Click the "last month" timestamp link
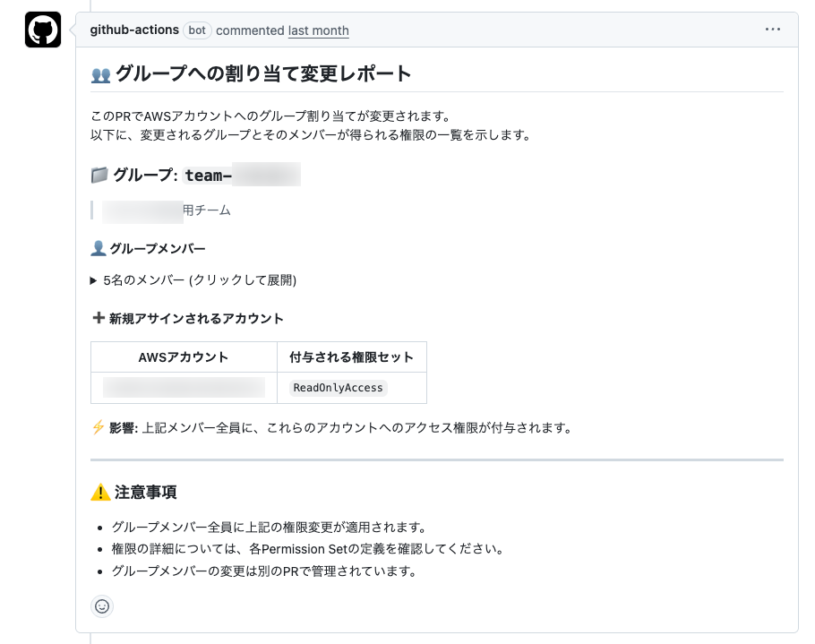The image size is (815, 644). tap(318, 30)
